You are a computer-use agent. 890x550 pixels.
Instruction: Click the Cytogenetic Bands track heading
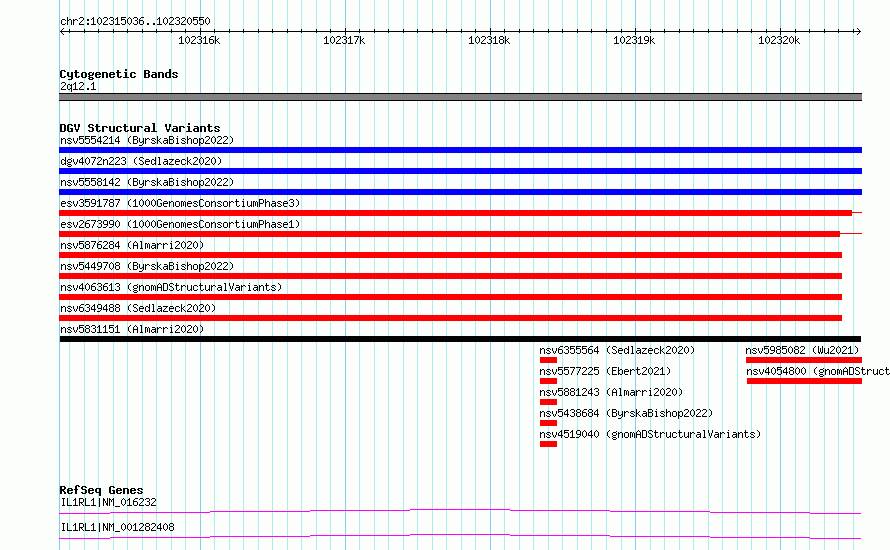point(119,74)
